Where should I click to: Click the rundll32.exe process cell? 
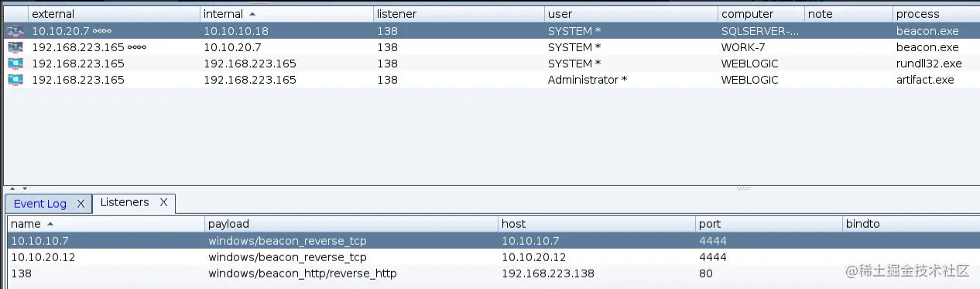pos(929,64)
